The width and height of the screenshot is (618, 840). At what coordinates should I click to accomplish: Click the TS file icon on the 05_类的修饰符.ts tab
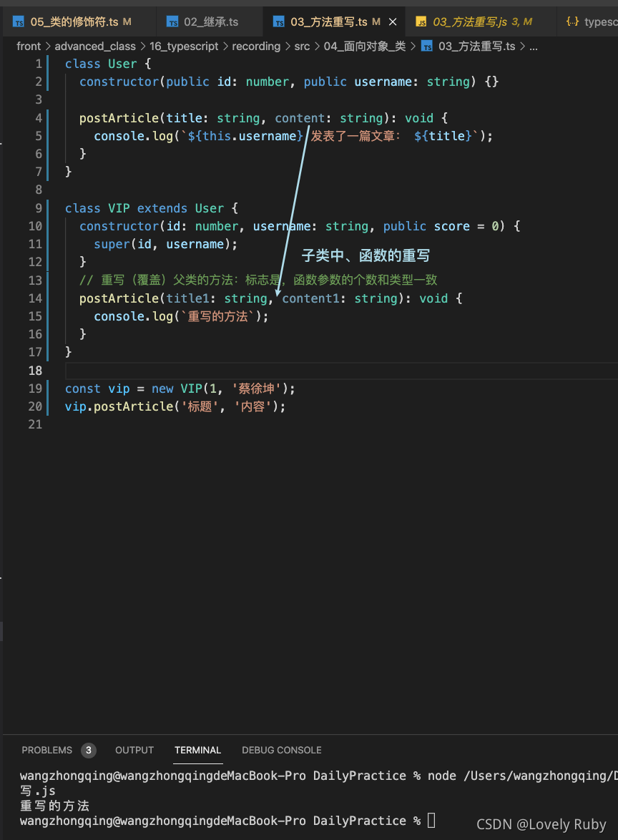19,22
